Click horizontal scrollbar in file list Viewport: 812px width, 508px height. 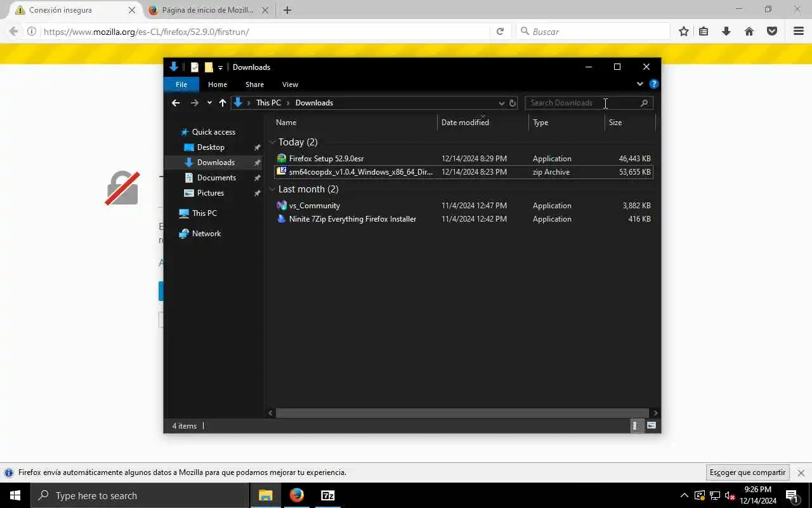click(x=462, y=413)
